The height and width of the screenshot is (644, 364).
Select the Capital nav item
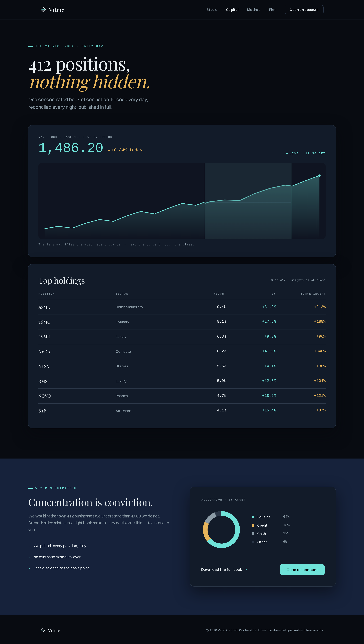tap(232, 10)
